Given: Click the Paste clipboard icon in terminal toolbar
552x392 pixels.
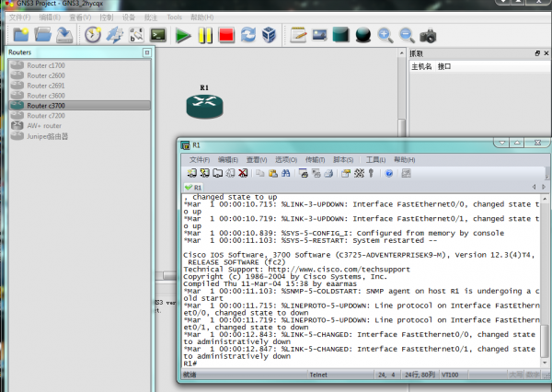Looking at the screenshot, I should [273, 173].
